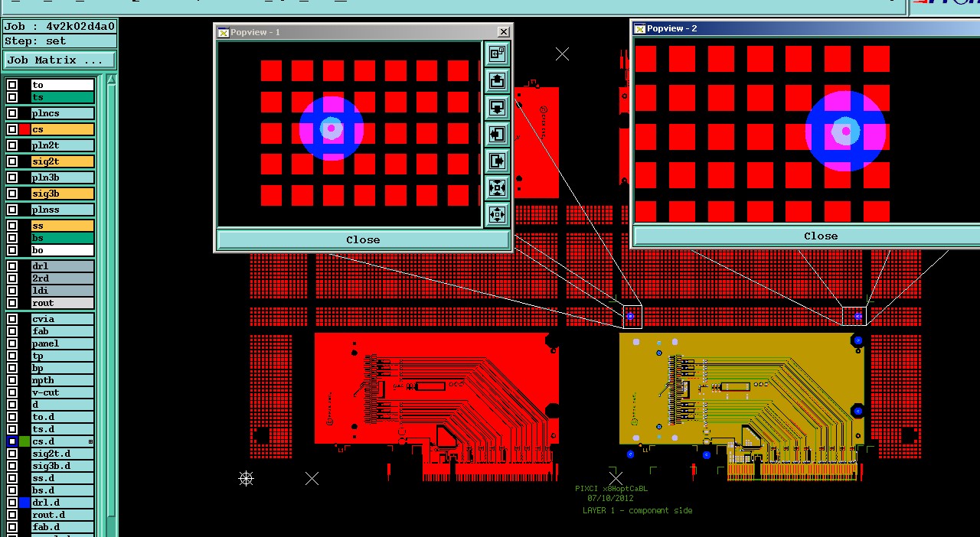Pan left using Popview 1 left-arrow icon
The height and width of the screenshot is (537, 980).
tap(498, 135)
